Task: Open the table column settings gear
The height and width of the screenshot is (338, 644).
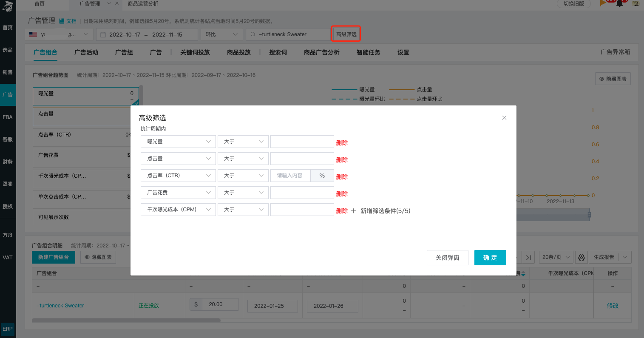Action: 582,257
